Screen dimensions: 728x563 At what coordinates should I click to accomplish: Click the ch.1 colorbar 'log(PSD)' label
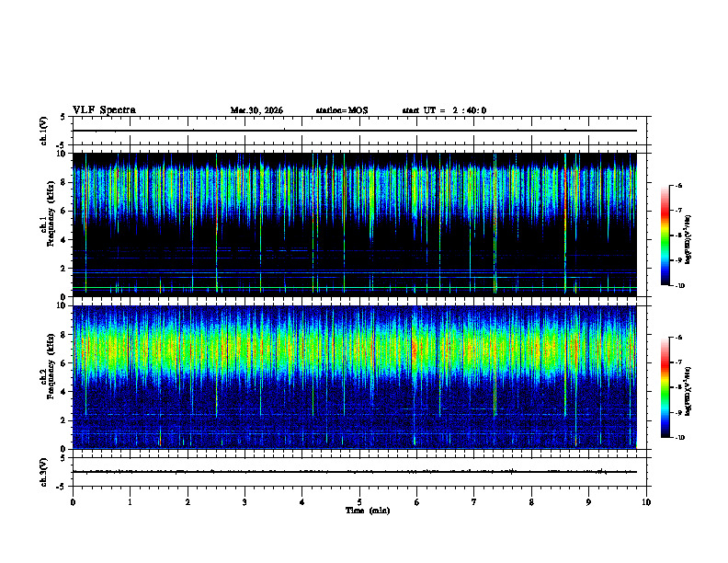[688, 240]
